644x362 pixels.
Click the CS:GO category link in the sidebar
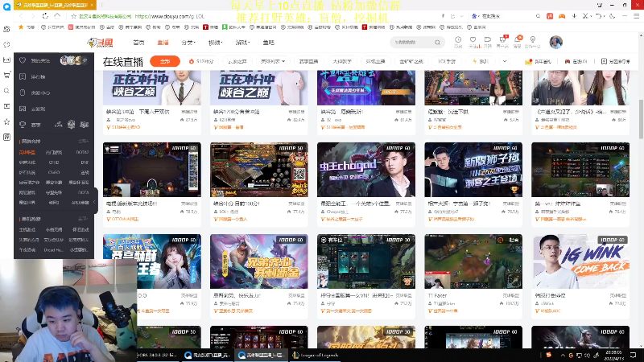tap(54, 172)
